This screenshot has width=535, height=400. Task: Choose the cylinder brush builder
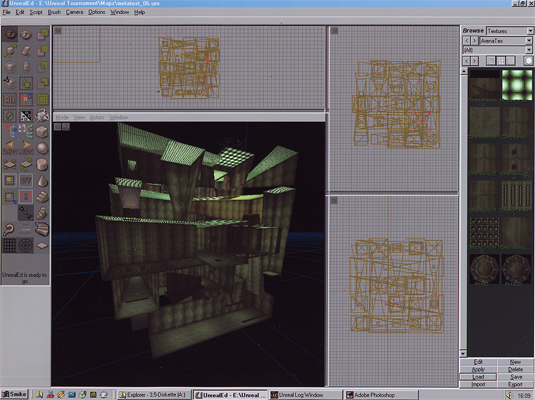(42, 165)
